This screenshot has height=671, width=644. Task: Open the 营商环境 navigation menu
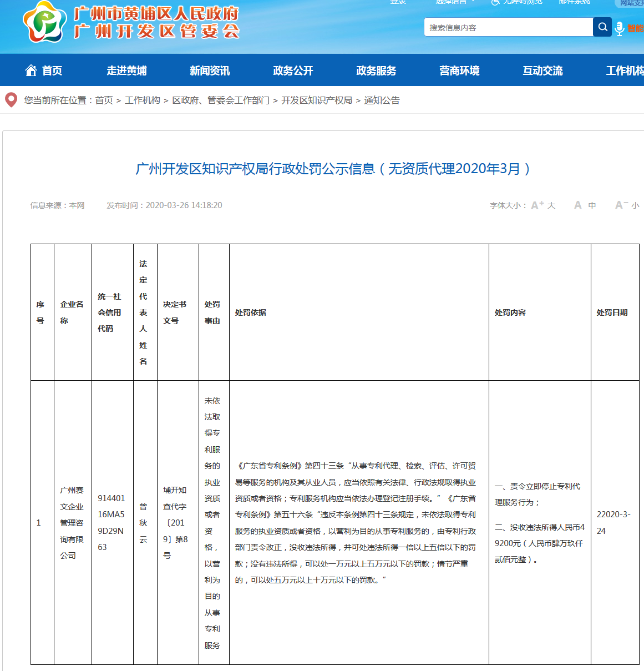pyautogui.click(x=459, y=70)
